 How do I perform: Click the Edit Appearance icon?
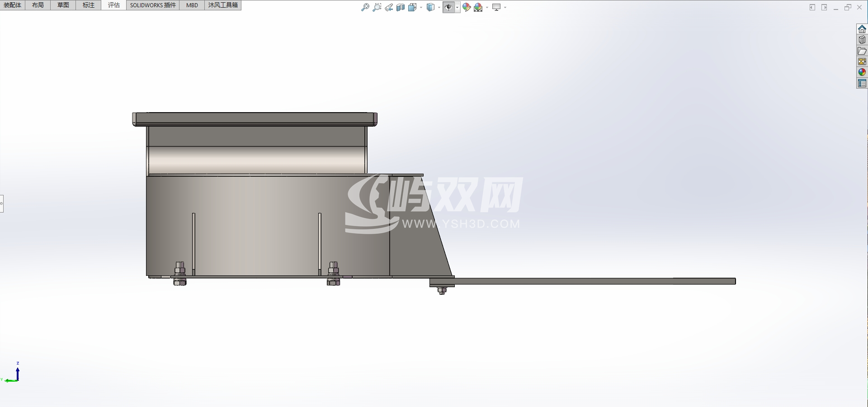(x=467, y=7)
